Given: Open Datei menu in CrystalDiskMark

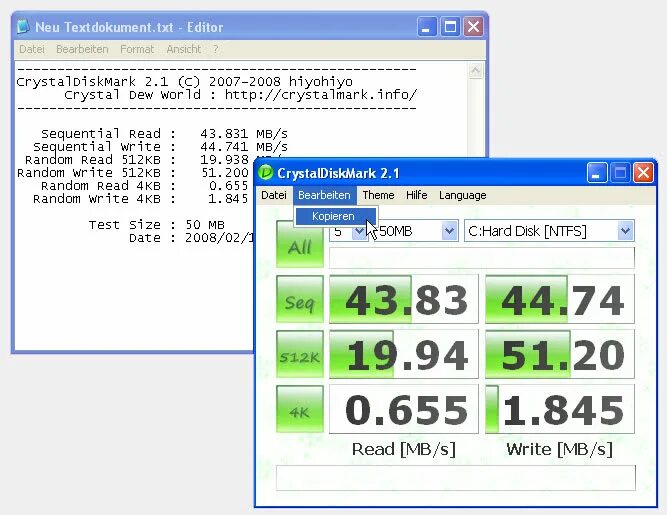Looking at the screenshot, I should click(x=274, y=195).
